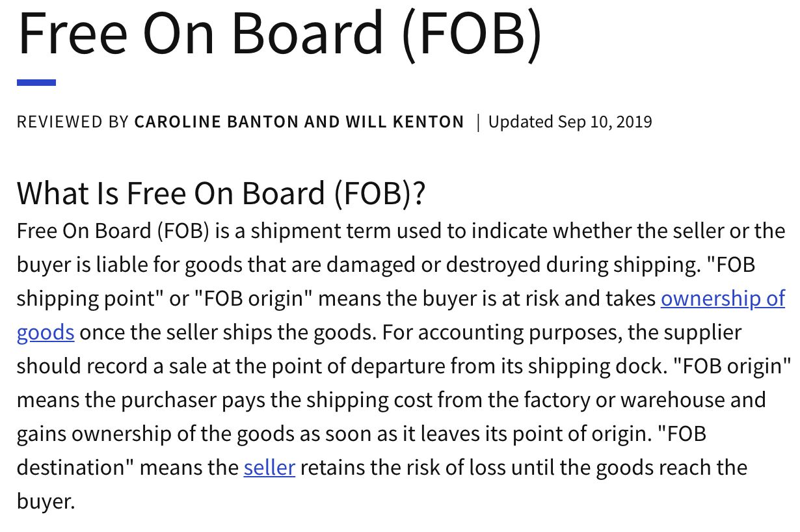
Task: Click the word "warehouse" in the paragraph
Action: coord(675,400)
